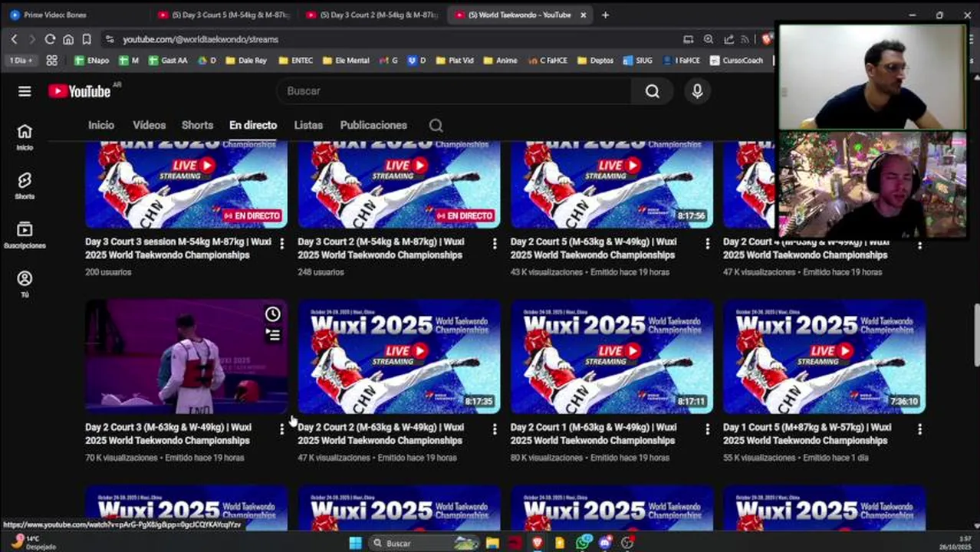The width and height of the screenshot is (980, 552).
Task: Start voice search with the microphone icon
Action: tap(697, 91)
